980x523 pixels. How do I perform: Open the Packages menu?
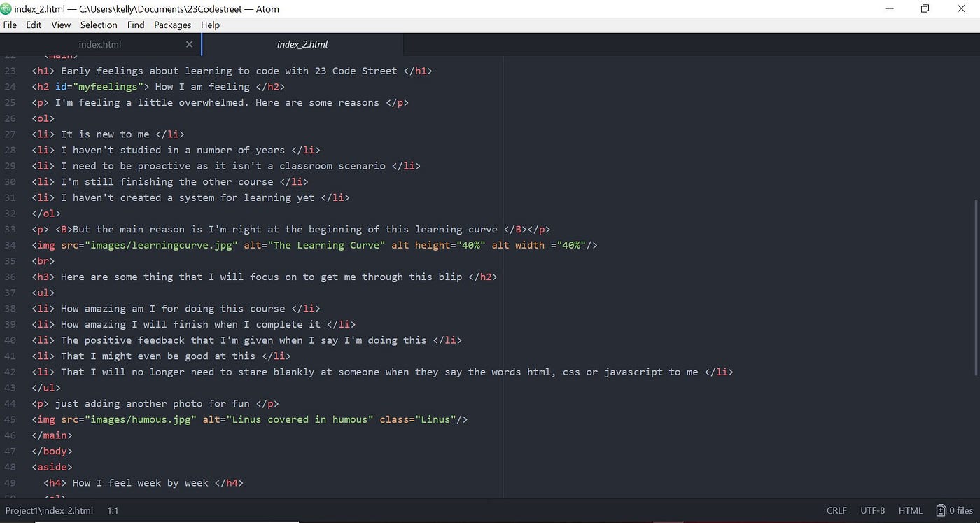(172, 25)
